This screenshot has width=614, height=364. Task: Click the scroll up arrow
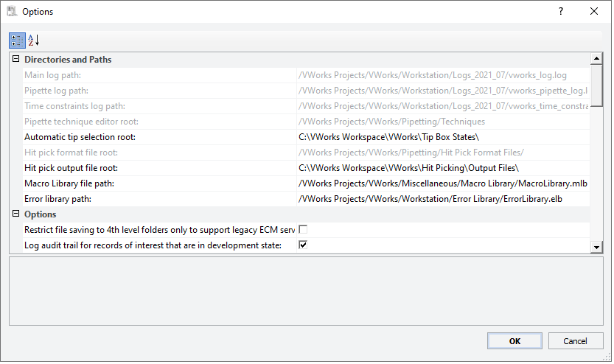click(x=596, y=59)
